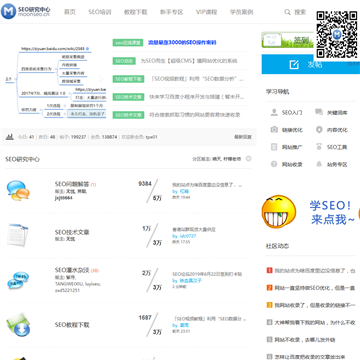This screenshot has height=360, width=360.
Task: Open the 我的站点为啥百度里边 last post link
Action: tap(207, 185)
